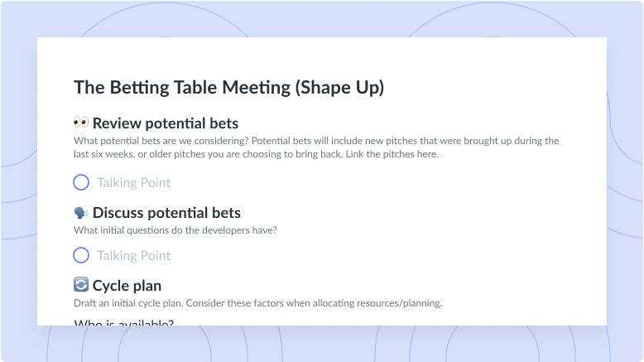
Task: Click the partially visible Who is available line
Action: pyautogui.click(x=124, y=322)
